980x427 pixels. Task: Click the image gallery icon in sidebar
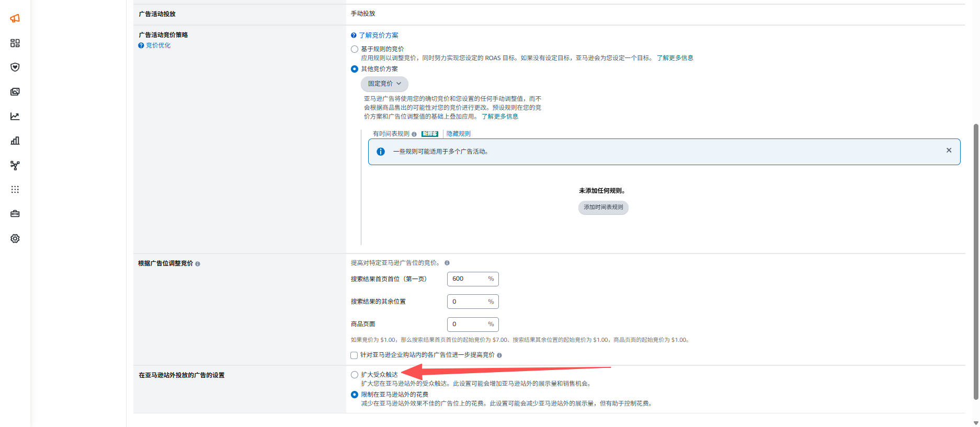15,92
